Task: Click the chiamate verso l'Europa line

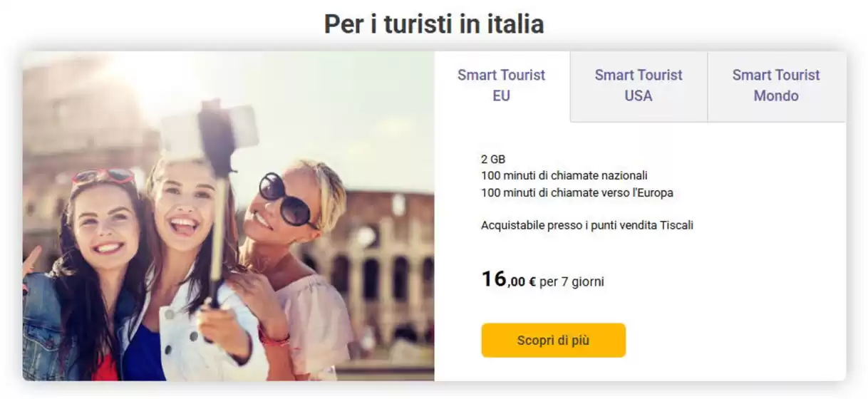Action: coord(577,192)
